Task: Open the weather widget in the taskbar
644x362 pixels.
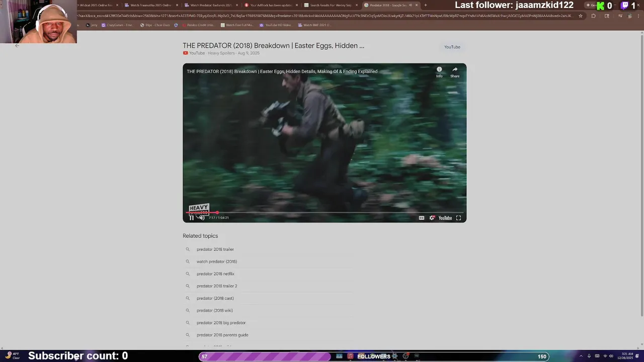Action: click(13, 356)
